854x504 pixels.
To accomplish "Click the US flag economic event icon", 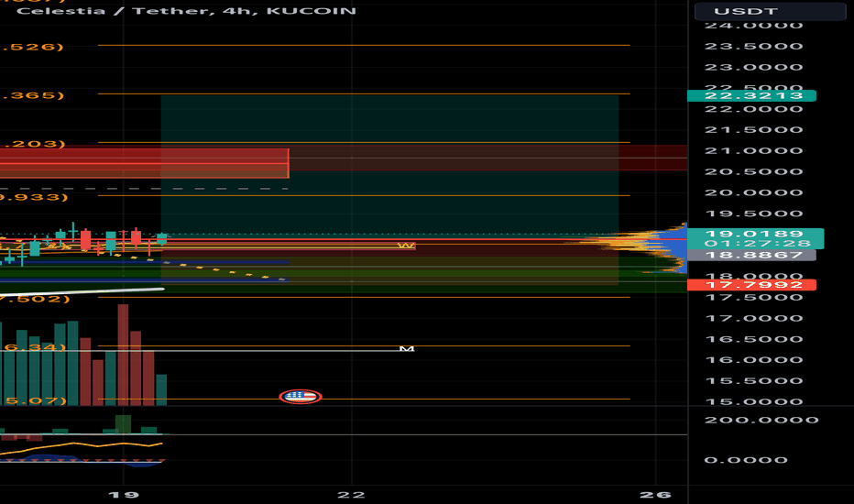I will point(301,396).
